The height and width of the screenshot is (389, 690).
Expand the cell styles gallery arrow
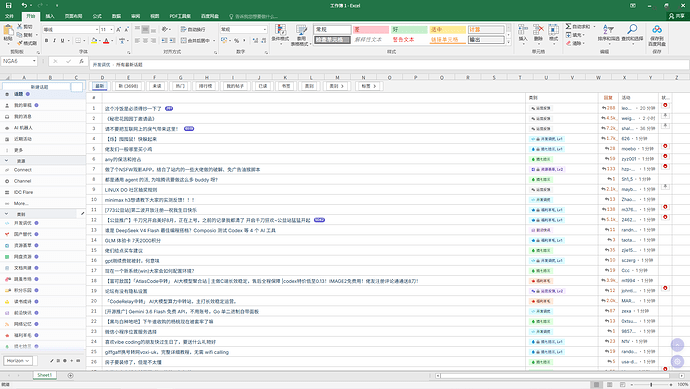[x=509, y=42]
